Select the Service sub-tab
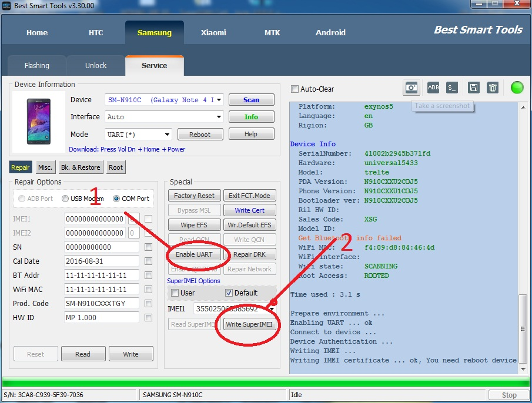The height and width of the screenshot is (403, 532). click(155, 65)
